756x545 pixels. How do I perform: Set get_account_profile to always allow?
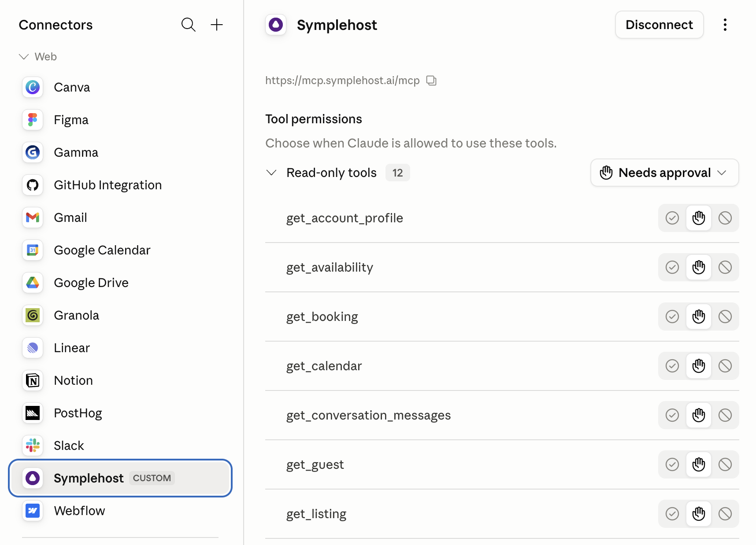coord(672,218)
